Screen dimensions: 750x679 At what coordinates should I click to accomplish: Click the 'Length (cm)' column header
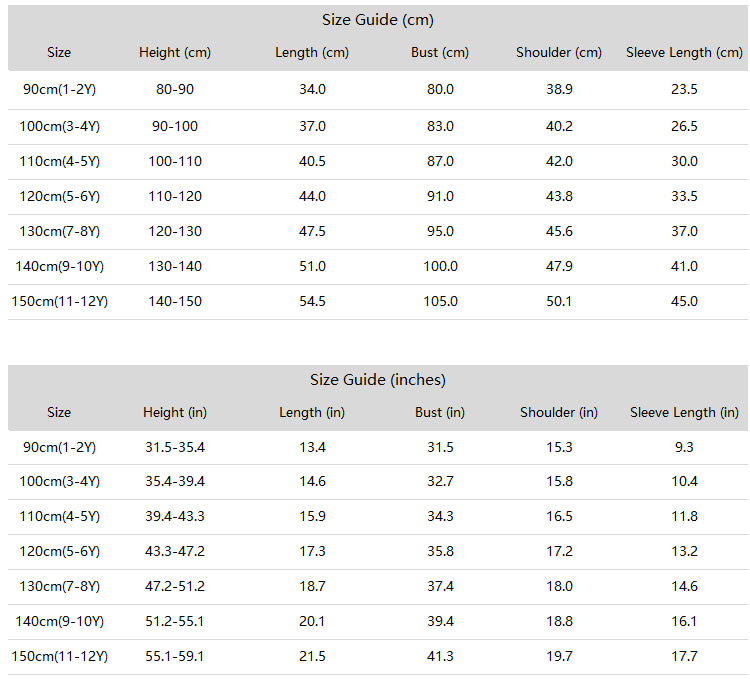(312, 53)
